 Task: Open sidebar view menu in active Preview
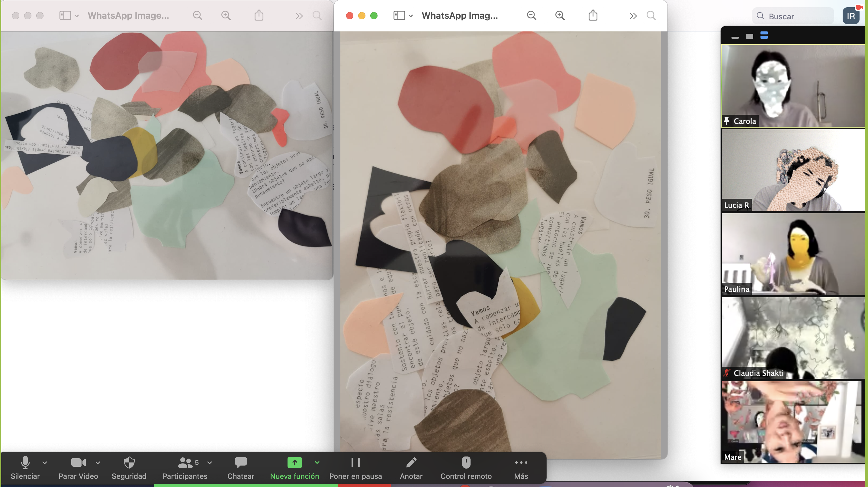(x=403, y=15)
